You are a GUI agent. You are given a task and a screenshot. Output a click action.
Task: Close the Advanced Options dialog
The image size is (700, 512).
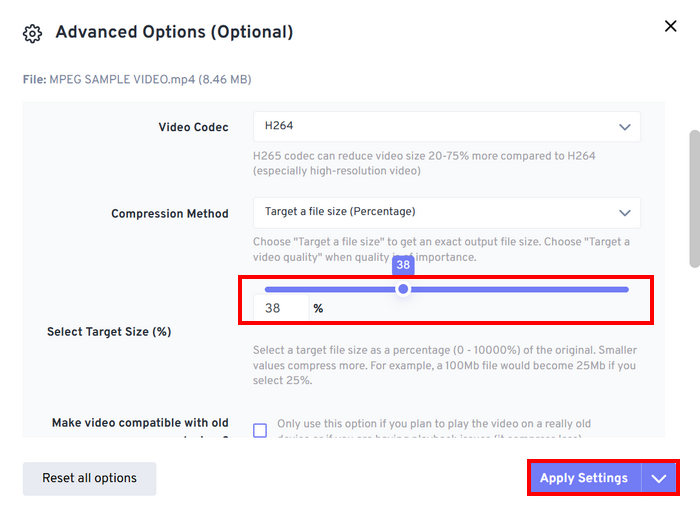click(x=670, y=26)
